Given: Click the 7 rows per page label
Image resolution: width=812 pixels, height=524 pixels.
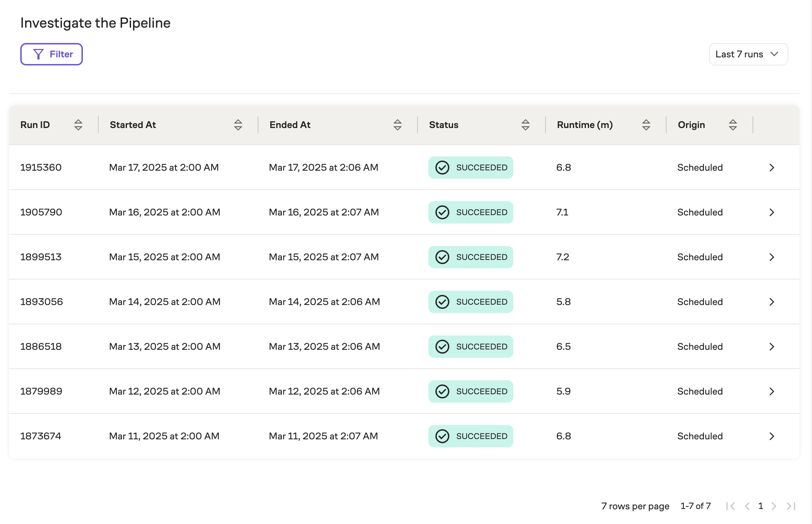Looking at the screenshot, I should tap(635, 506).
